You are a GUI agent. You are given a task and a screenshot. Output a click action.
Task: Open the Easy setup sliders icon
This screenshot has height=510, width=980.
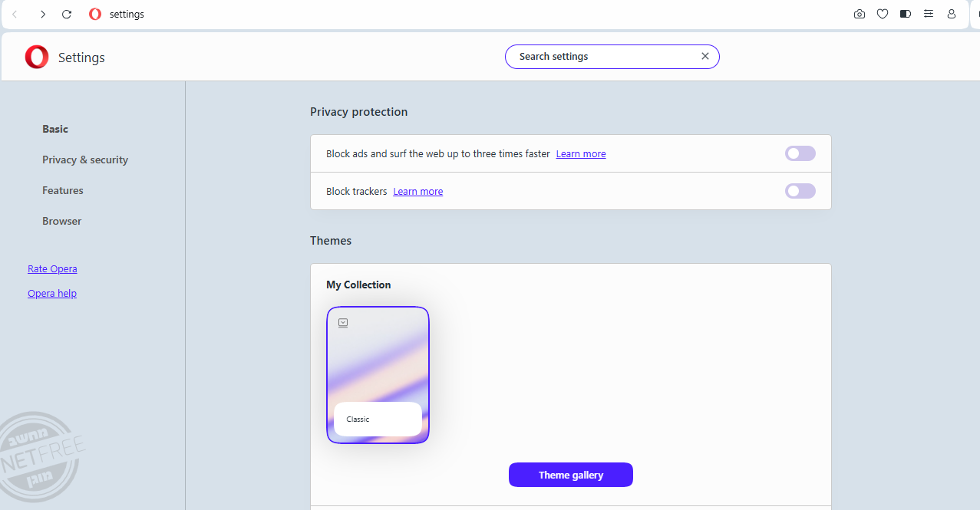click(x=929, y=14)
